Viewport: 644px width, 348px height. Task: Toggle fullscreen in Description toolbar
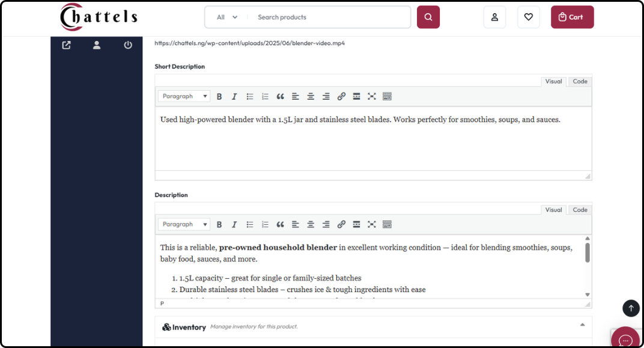pyautogui.click(x=372, y=225)
